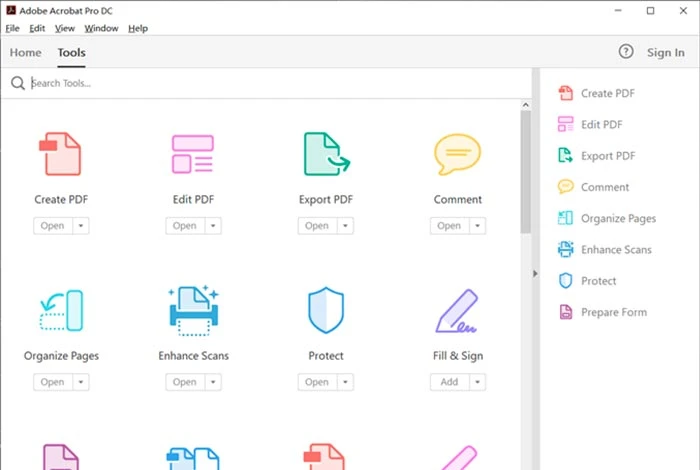Click the Export PDF tool icon in grid

click(327, 154)
